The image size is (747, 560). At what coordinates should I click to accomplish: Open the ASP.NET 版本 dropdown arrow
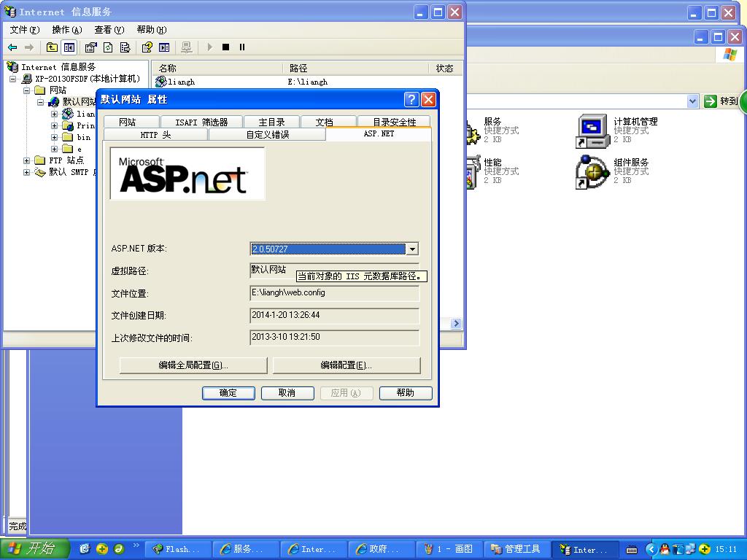[x=412, y=249]
